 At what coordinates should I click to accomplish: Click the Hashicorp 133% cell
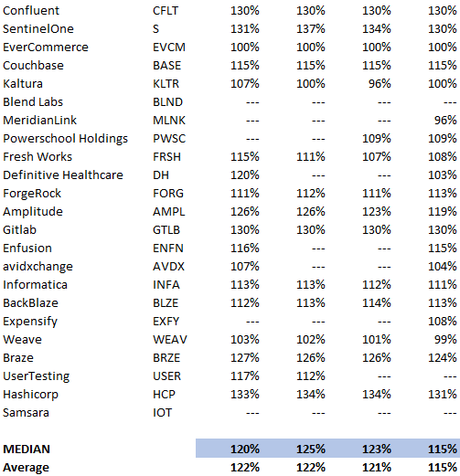245,395
